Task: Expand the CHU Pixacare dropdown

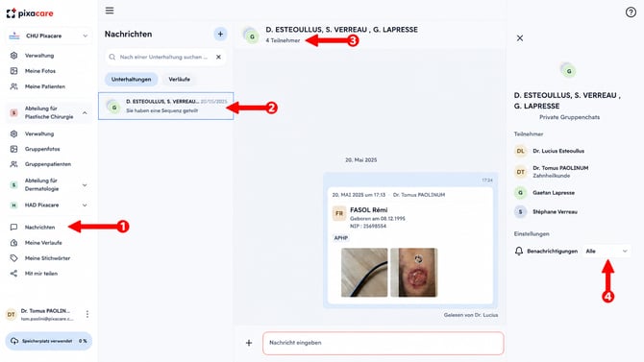Action: click(85, 36)
